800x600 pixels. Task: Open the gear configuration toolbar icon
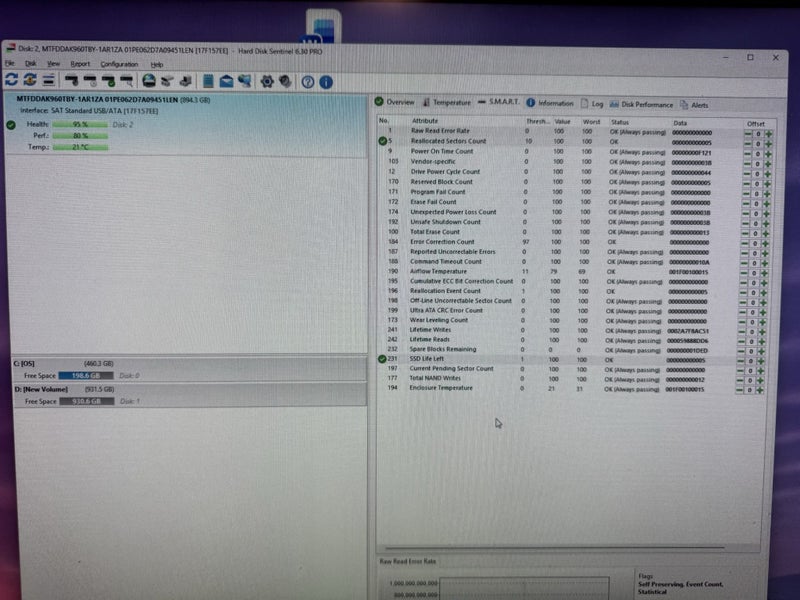267,82
